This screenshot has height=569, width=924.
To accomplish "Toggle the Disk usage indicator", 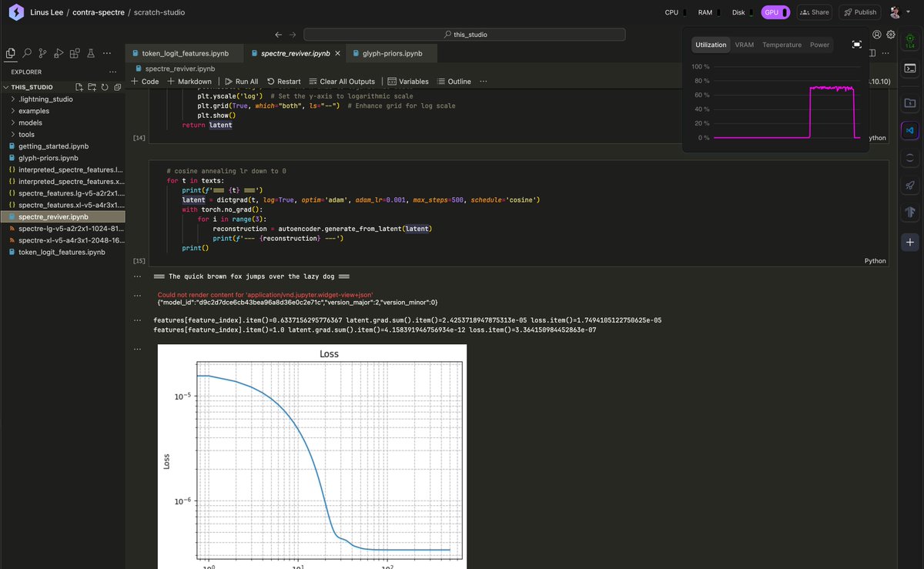I will pyautogui.click(x=745, y=12).
